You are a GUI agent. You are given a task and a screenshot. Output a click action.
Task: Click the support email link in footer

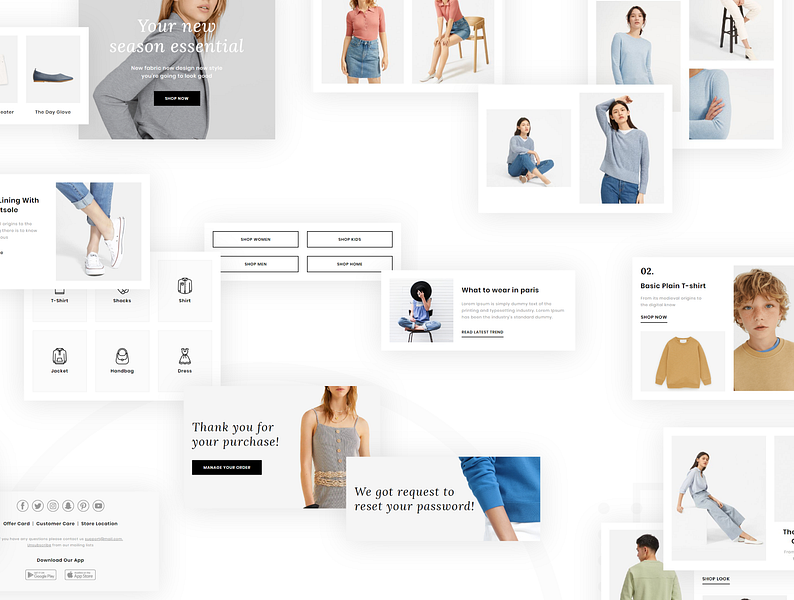(x=103, y=539)
